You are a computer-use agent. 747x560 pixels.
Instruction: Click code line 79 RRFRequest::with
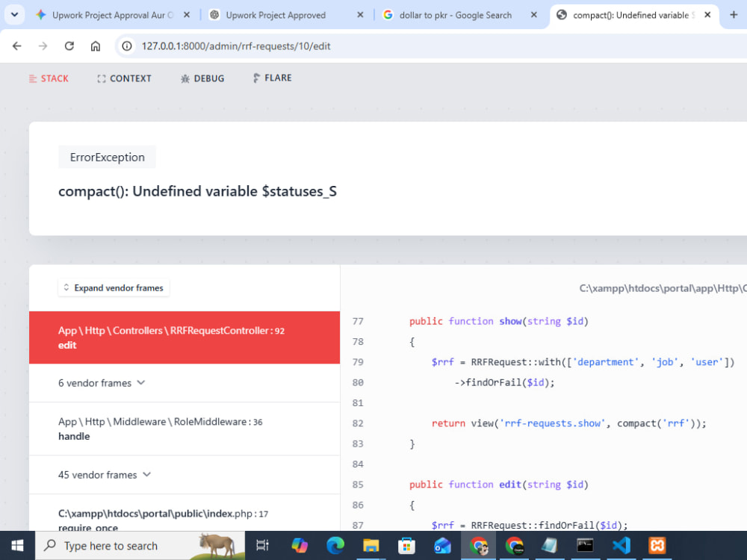tap(583, 362)
